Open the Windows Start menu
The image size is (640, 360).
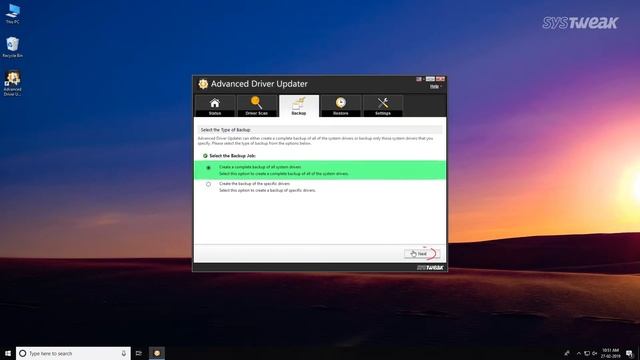click(x=7, y=353)
